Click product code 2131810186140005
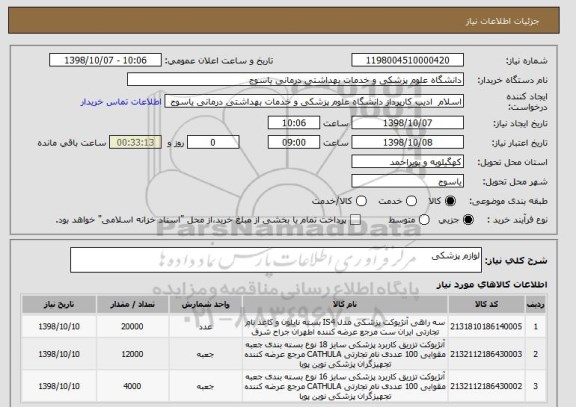This screenshot has width=576, height=407. point(486,327)
